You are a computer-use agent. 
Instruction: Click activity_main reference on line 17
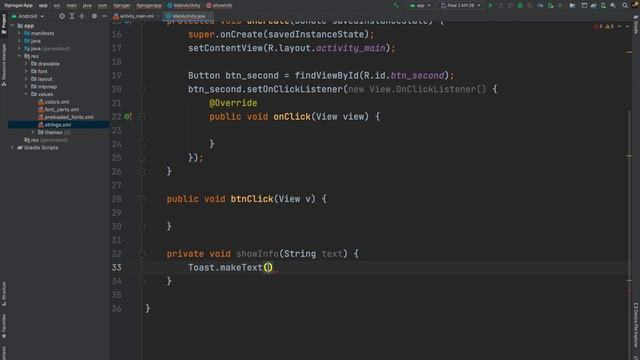[x=351, y=48]
